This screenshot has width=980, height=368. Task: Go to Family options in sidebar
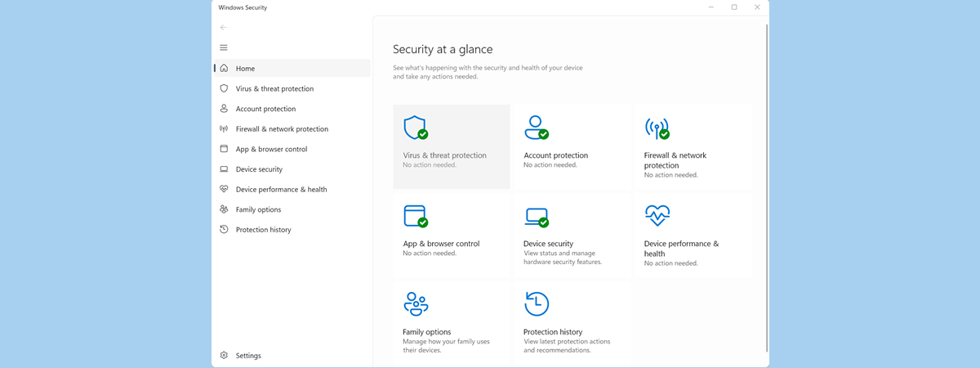(292, 209)
